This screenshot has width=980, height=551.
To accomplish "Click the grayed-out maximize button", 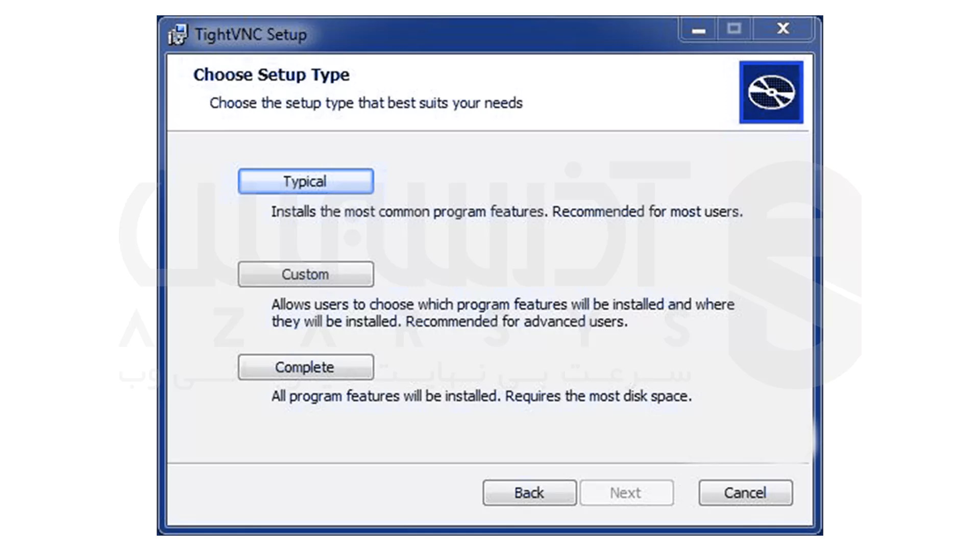I will click(x=734, y=29).
